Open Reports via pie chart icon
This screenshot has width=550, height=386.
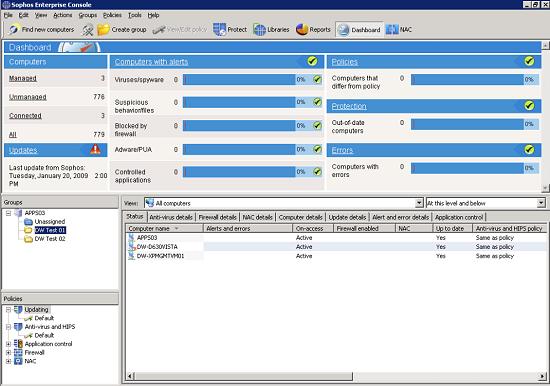pyautogui.click(x=302, y=29)
